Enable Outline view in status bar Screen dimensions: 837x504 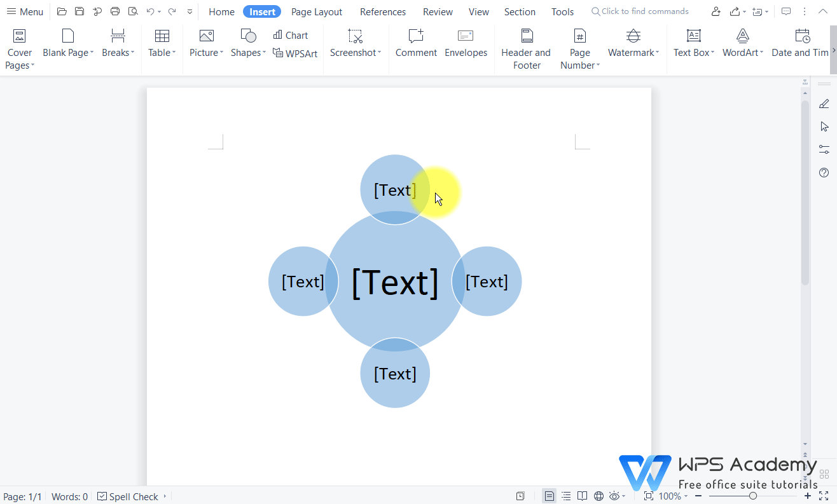(566, 496)
